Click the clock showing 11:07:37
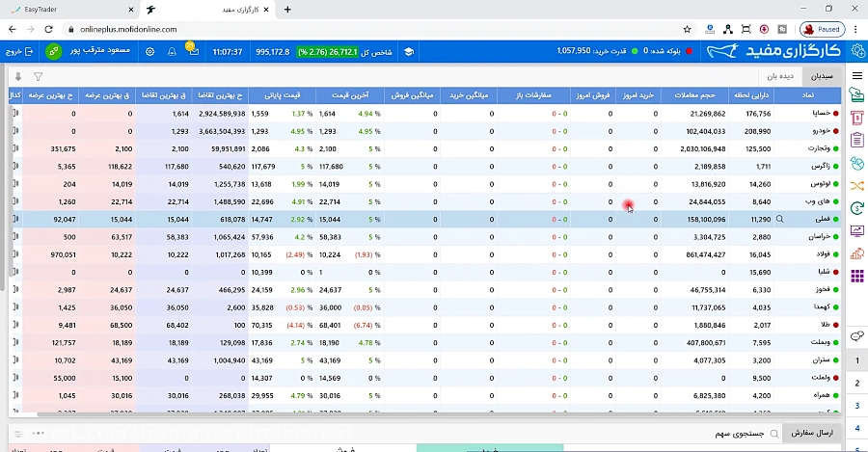Viewport: 868px width, 452px height. point(228,52)
